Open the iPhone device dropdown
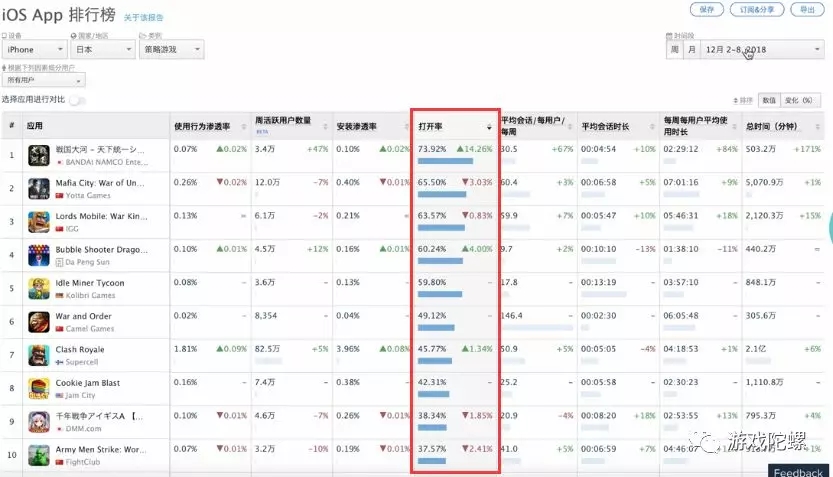 [x=35, y=49]
